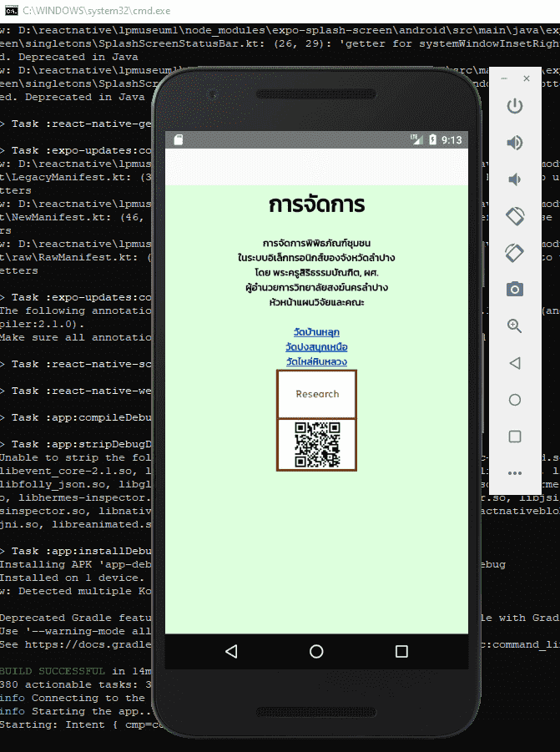Click the Back triangle in emulator sidebar
Viewport: 560px width, 752px height.
(515, 363)
